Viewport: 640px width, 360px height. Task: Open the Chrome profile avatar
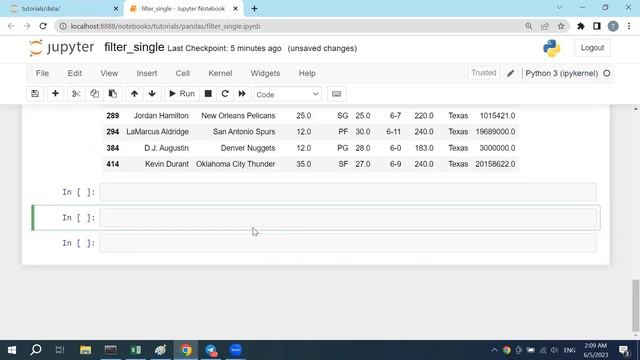[613, 26]
